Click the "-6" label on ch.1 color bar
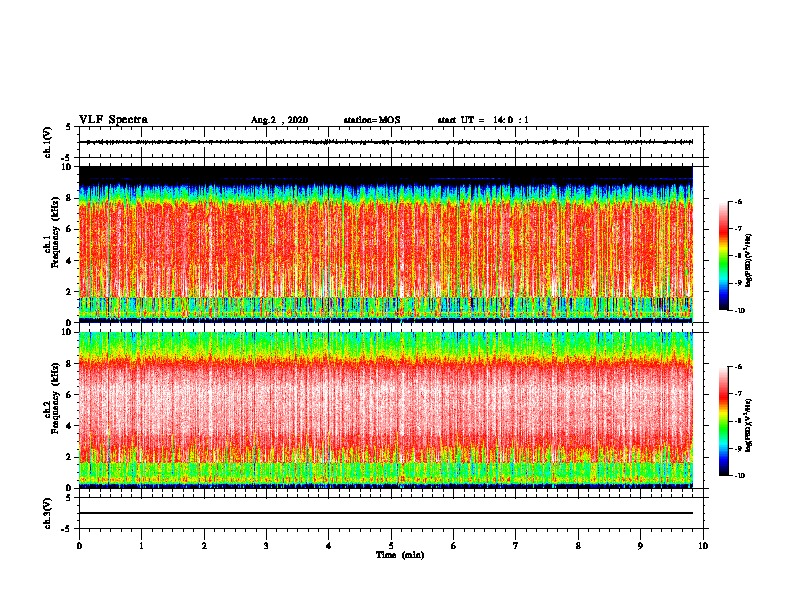This screenshot has height=612, width=792. [738, 202]
